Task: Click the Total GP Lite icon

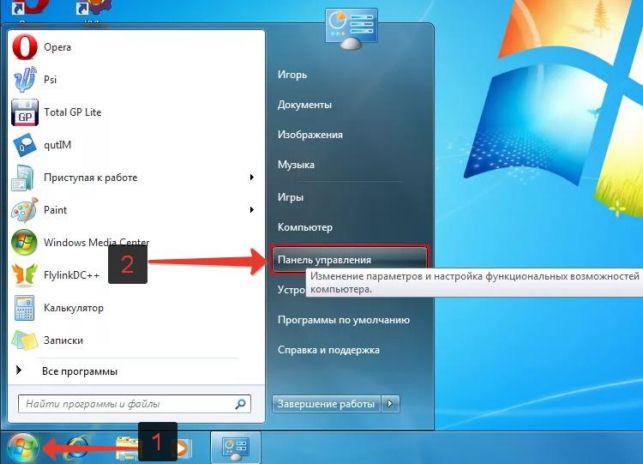Action: [x=25, y=112]
